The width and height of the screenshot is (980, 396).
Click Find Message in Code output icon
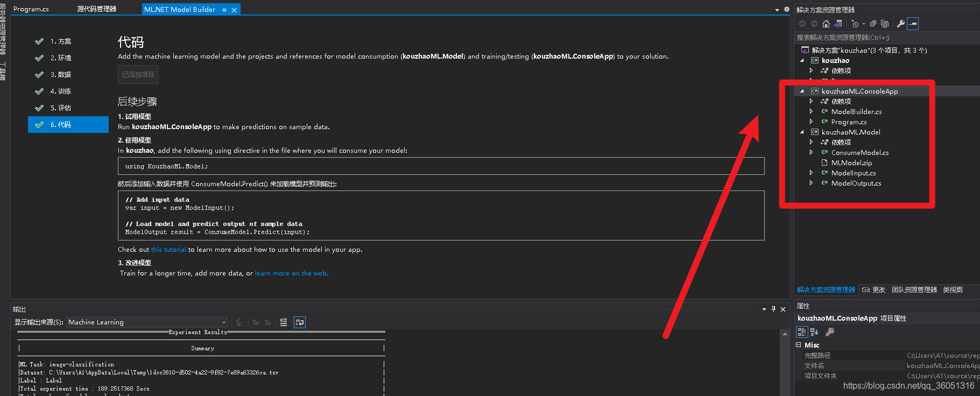239,322
